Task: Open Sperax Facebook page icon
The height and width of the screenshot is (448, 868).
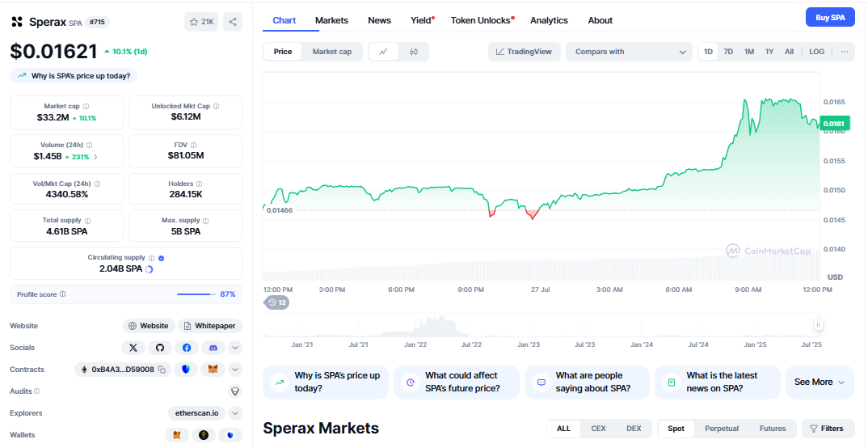Action: pyautogui.click(x=187, y=348)
